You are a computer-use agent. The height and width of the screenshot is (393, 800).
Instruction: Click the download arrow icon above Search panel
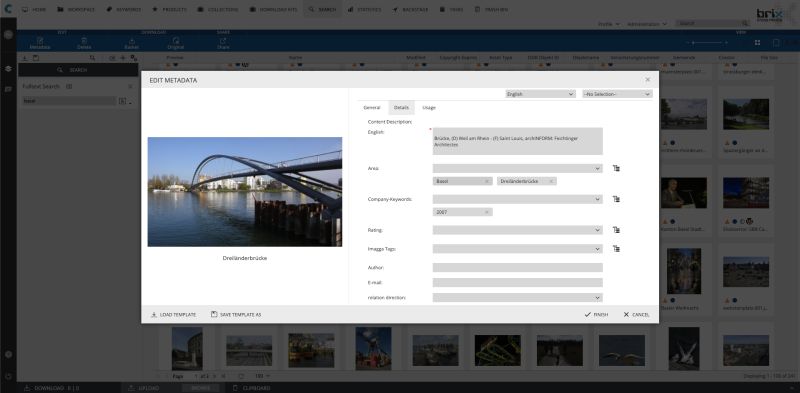point(25,58)
